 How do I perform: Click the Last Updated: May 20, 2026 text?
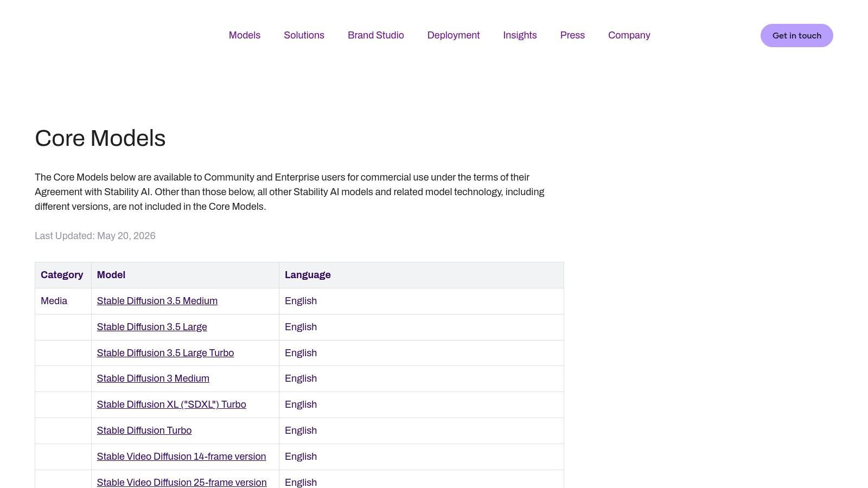pos(95,236)
